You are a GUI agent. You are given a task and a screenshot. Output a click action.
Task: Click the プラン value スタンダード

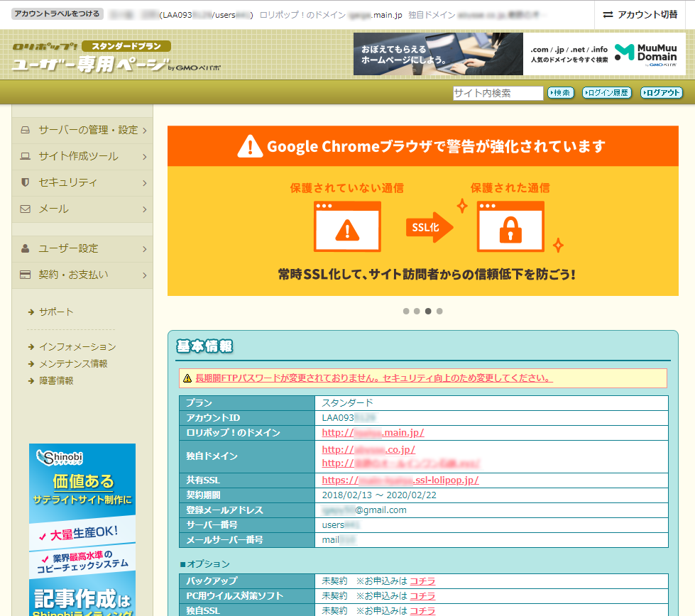(x=348, y=403)
